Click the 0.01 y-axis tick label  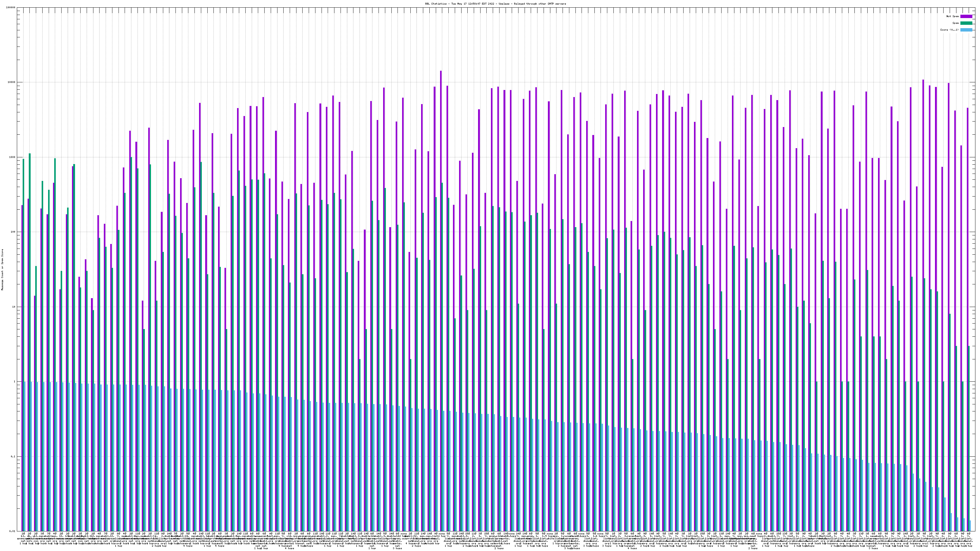click(x=13, y=531)
